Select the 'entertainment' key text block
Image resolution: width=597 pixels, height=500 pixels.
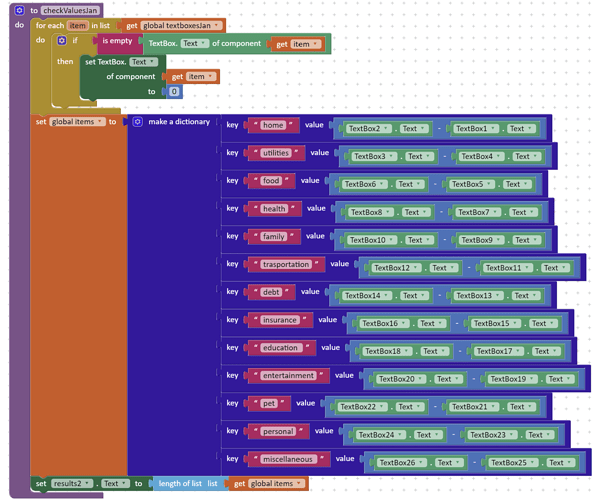[x=288, y=376]
